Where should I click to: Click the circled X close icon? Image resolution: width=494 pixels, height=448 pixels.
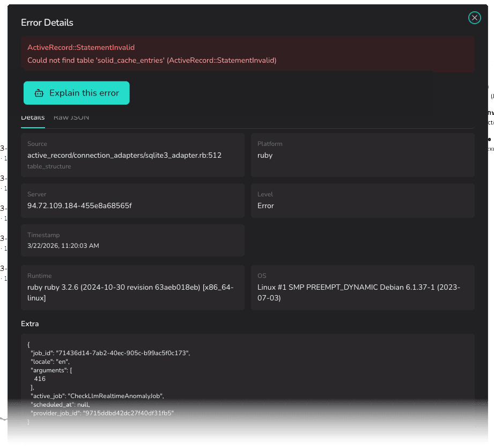(x=474, y=18)
